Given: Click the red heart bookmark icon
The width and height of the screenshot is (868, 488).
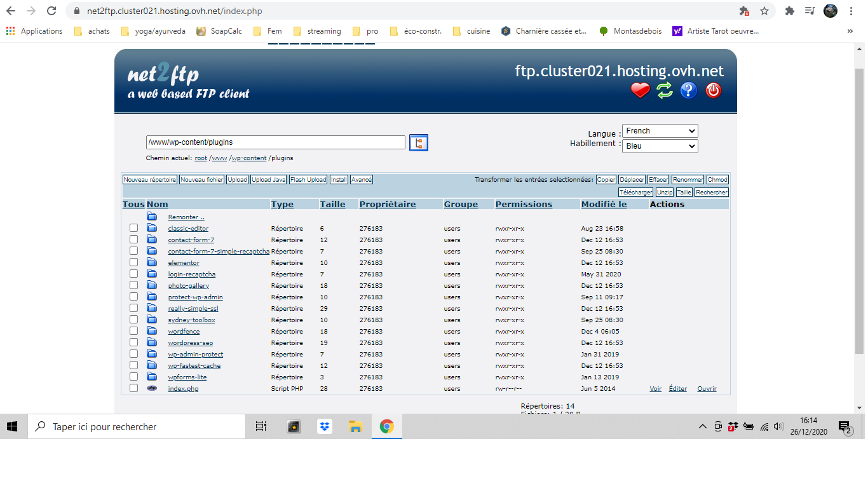Looking at the screenshot, I should (x=640, y=91).
